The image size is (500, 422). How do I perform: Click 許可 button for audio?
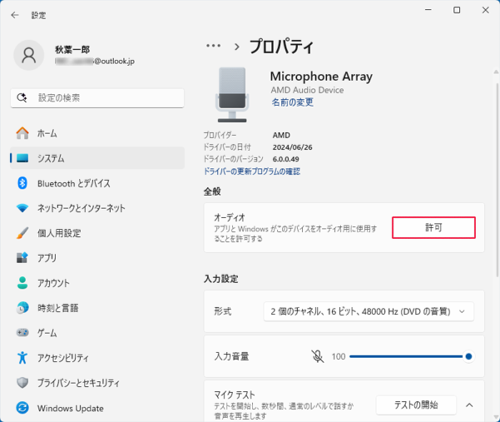click(434, 228)
